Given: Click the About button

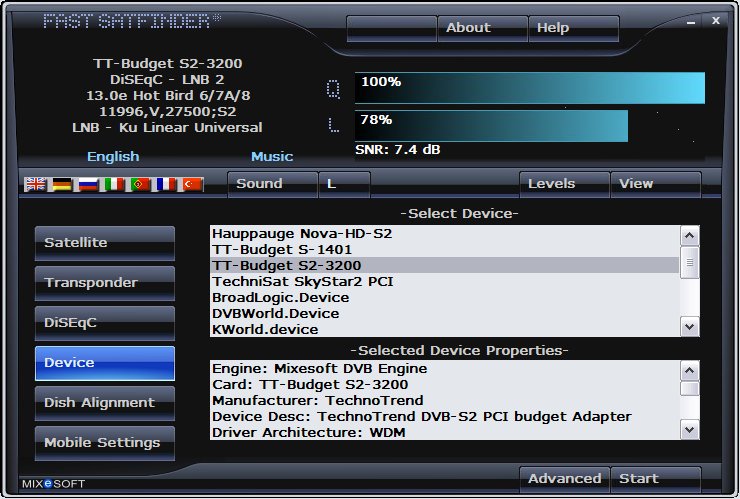Looking at the screenshot, I should 482,28.
